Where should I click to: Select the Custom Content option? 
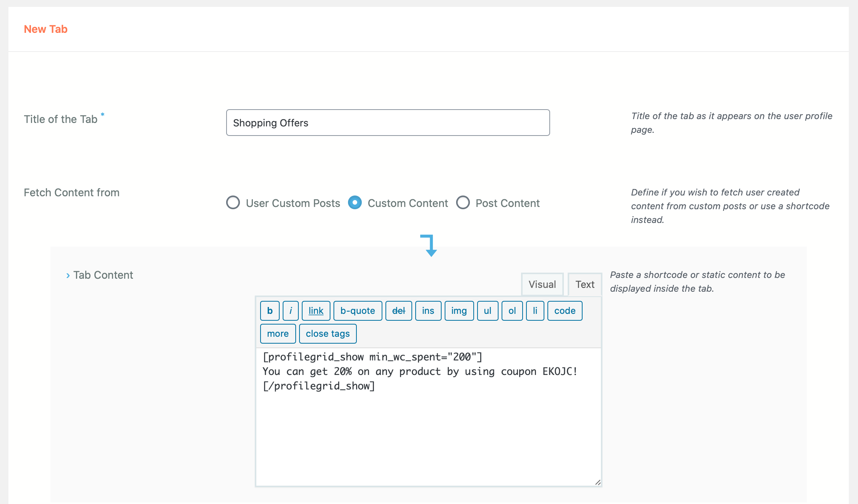point(355,203)
